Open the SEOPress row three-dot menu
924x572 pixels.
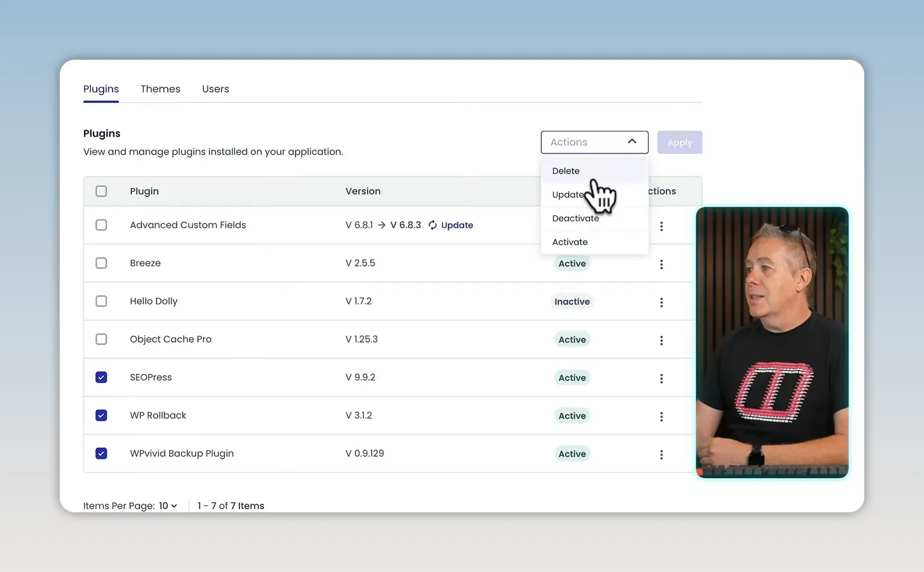(661, 378)
